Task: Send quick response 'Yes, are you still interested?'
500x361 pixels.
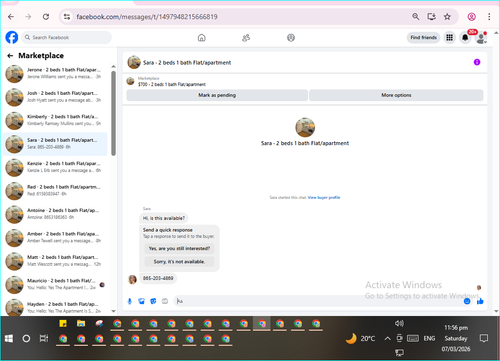Action: pyautogui.click(x=179, y=248)
